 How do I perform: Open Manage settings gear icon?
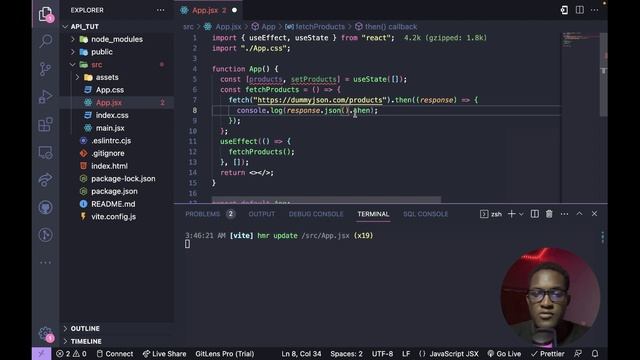click(45, 334)
